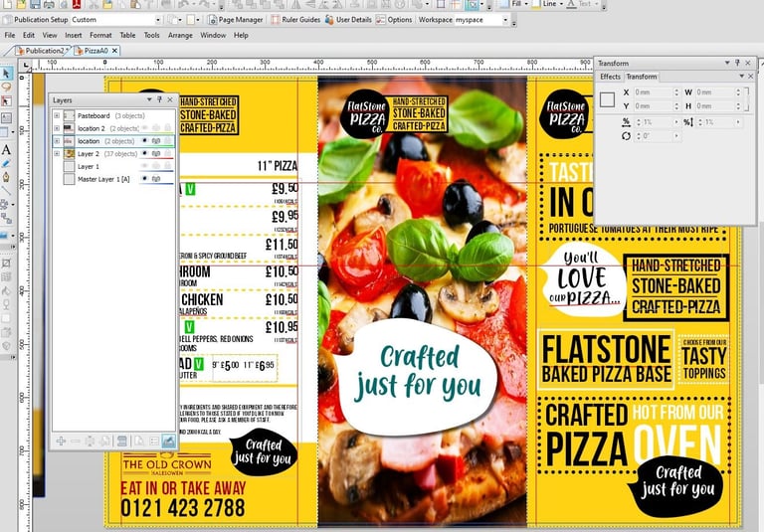Click the Save icon in top toolbar
This screenshot has width=764, height=532.
(x=35, y=4)
